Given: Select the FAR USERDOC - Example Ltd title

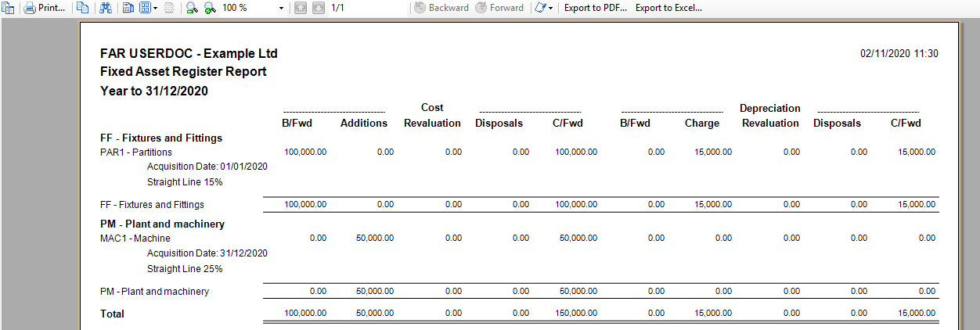Looking at the screenshot, I should 189,54.
